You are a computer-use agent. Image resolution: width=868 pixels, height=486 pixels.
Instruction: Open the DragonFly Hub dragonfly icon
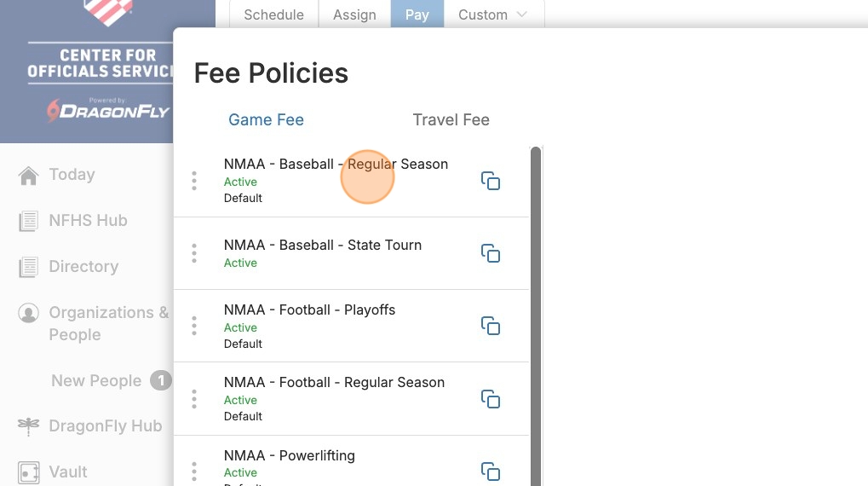(29, 426)
